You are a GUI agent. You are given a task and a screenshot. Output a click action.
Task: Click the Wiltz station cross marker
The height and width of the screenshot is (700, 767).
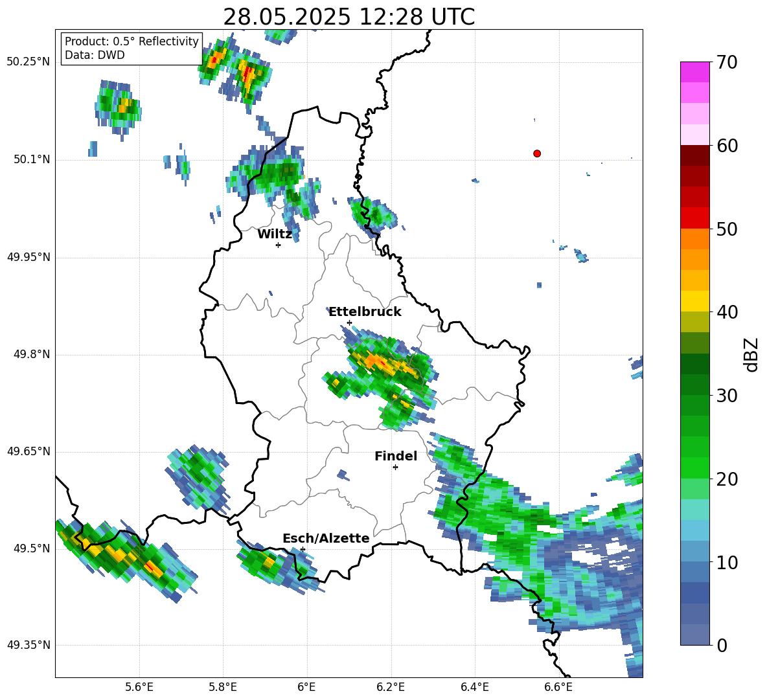(x=278, y=245)
